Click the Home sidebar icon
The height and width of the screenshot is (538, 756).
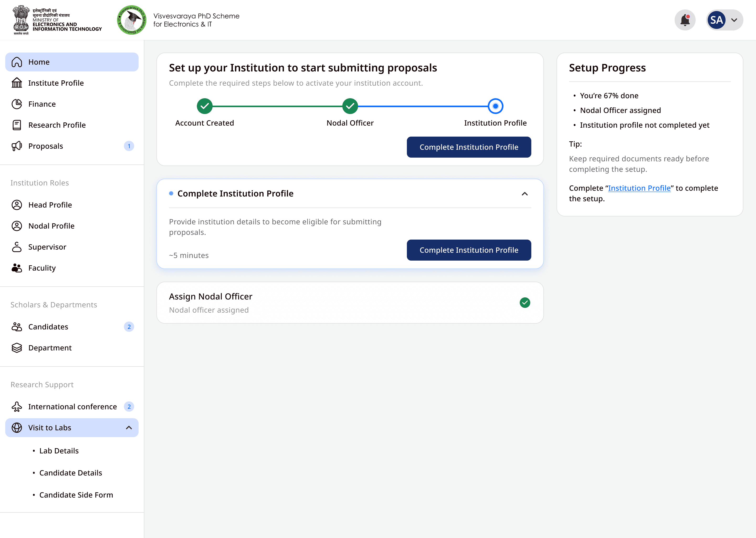[17, 62]
